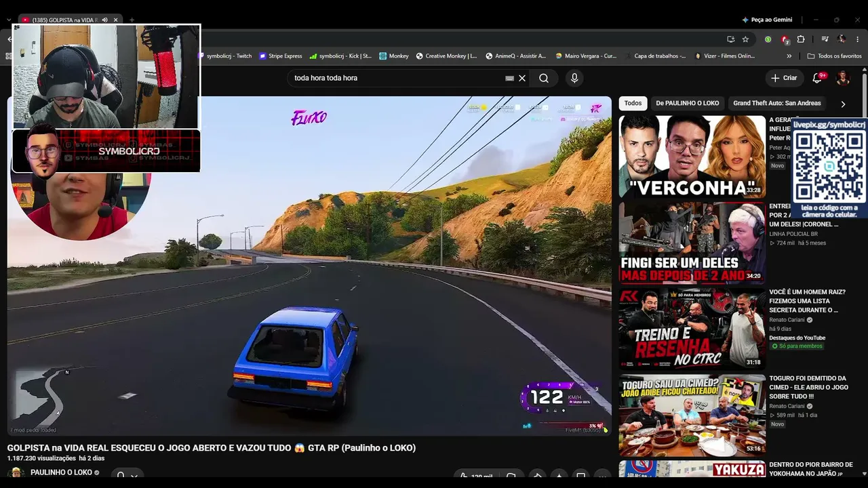Open the LINHA POLICIAL BR channel
The height and width of the screenshot is (488, 868).
[x=793, y=234]
